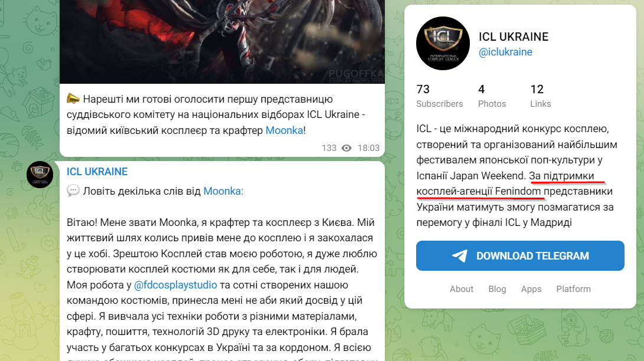The height and width of the screenshot is (361, 644).
Task: Click the ICL UKRAINE message author name
Action: point(97,172)
